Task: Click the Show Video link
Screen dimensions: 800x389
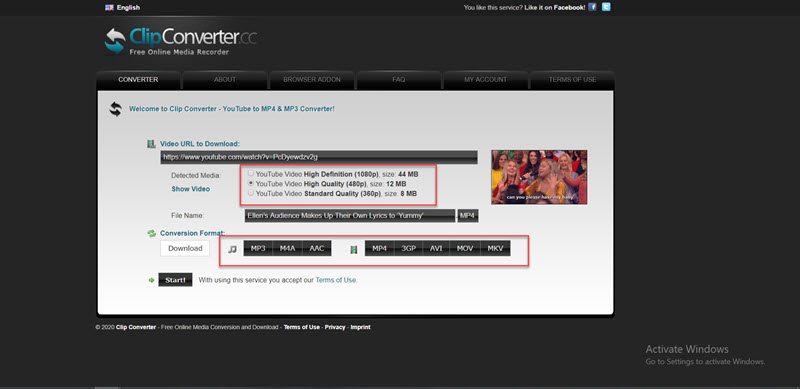Action: [190, 189]
